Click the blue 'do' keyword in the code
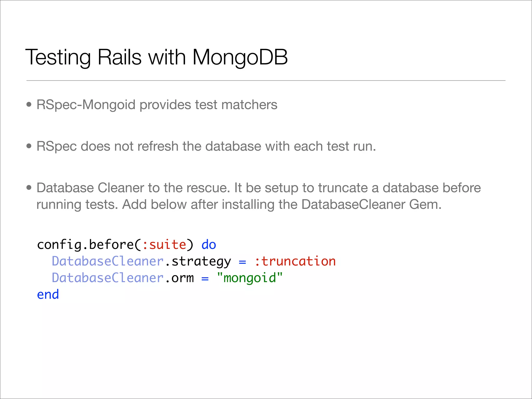The height and width of the screenshot is (399, 532). [209, 245]
